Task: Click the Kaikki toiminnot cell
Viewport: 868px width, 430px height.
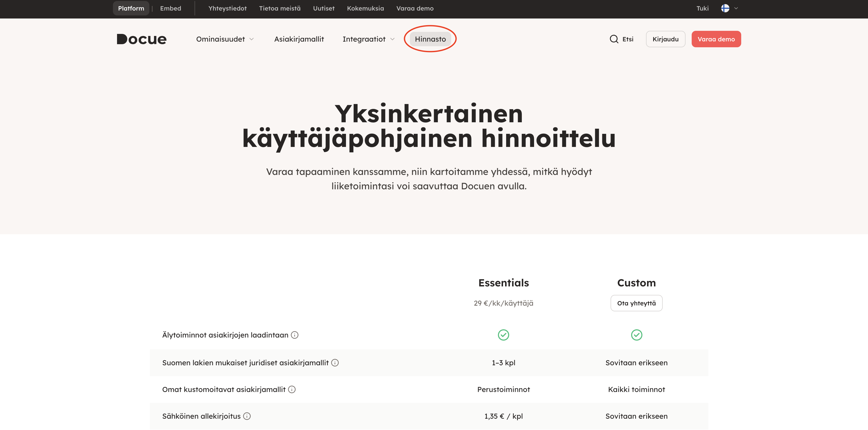Action: click(636, 389)
